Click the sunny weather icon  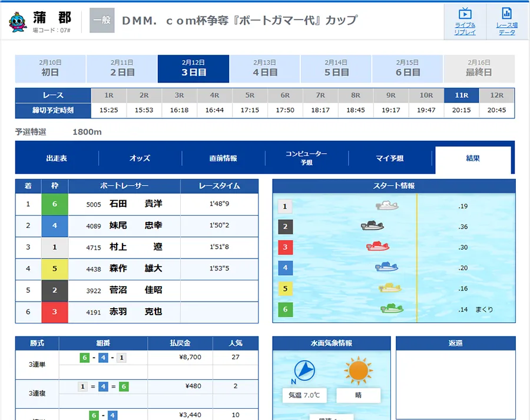click(x=358, y=371)
